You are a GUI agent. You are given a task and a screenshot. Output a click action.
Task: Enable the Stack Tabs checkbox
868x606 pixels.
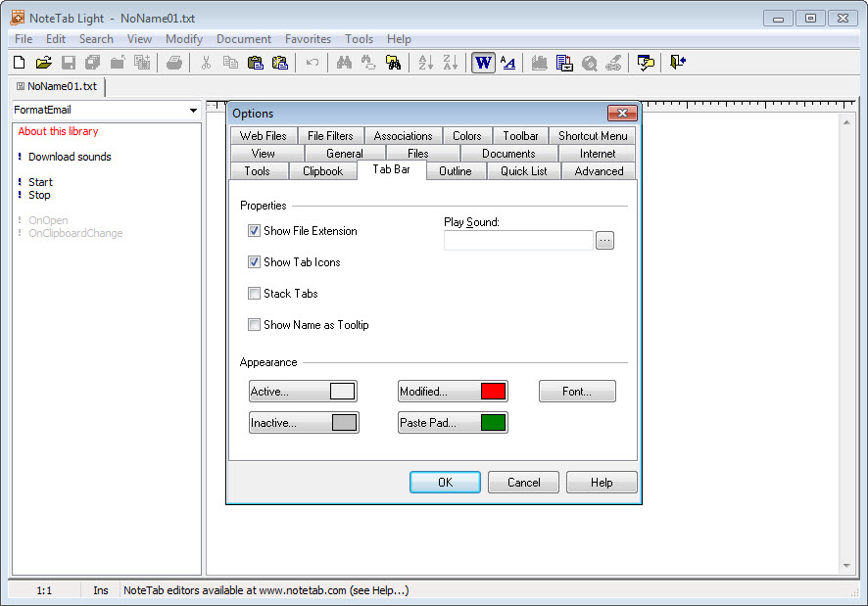(254, 294)
